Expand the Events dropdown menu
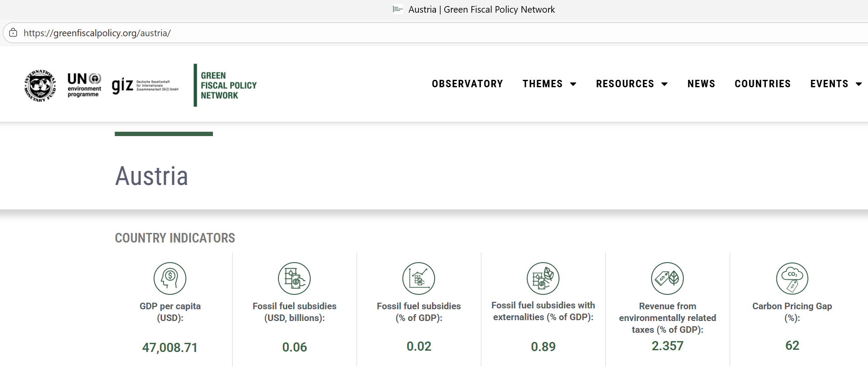Image resolution: width=868 pixels, height=369 pixels. tap(836, 84)
